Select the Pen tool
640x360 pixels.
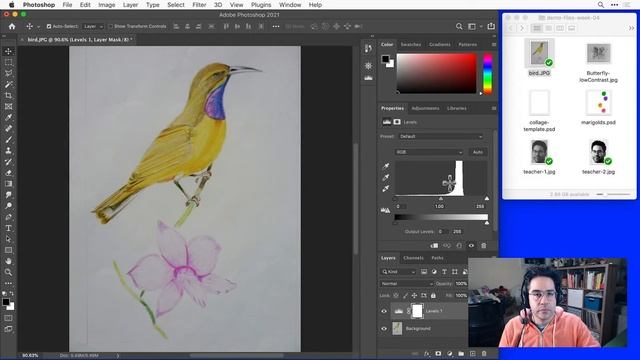(8, 217)
